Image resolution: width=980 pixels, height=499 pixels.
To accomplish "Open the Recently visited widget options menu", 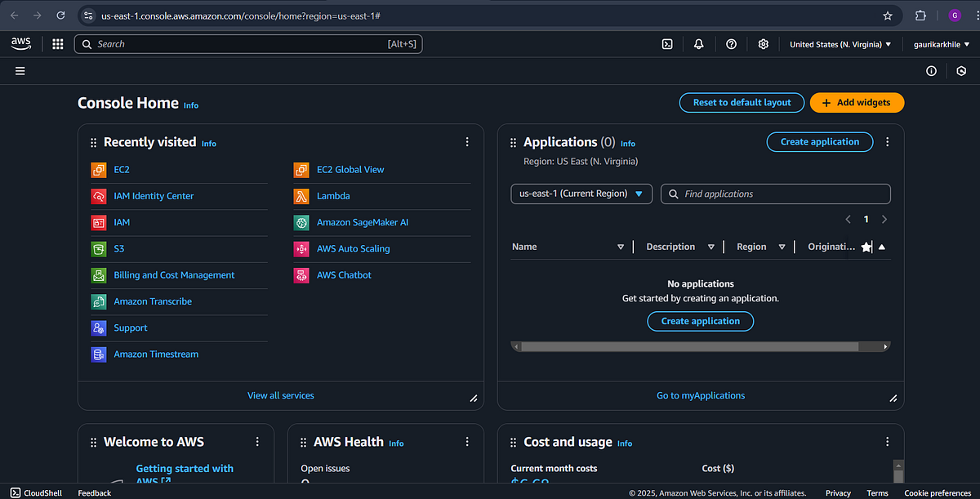I will coord(467,141).
